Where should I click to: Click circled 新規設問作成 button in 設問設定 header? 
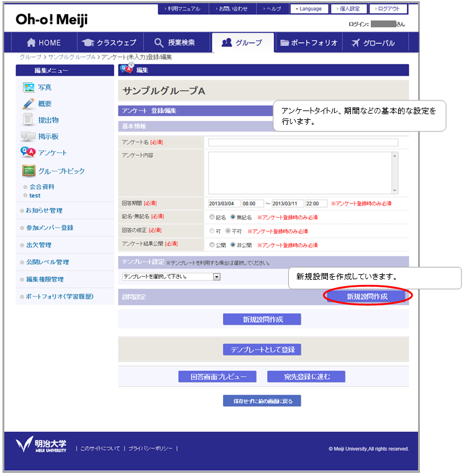point(367,296)
